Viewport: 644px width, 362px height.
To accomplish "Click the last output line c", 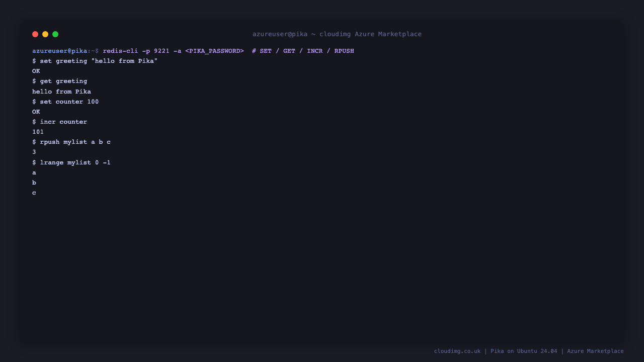I will pyautogui.click(x=34, y=193).
